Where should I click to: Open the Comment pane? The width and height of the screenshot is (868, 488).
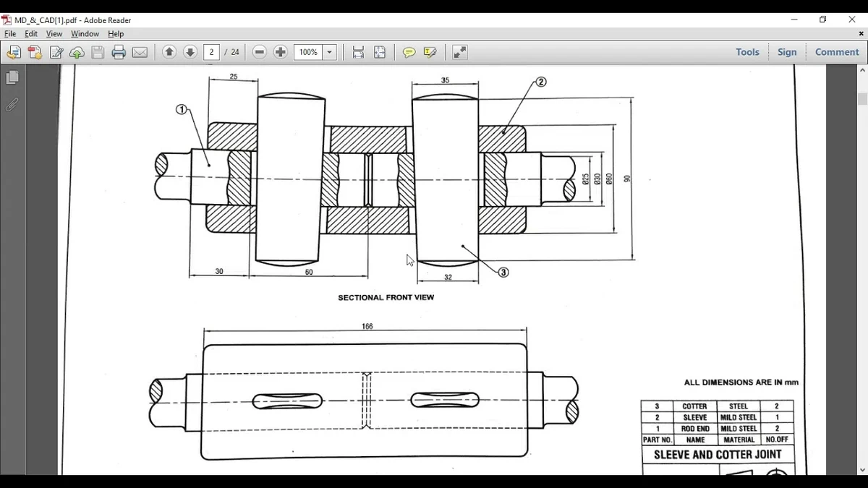(837, 52)
